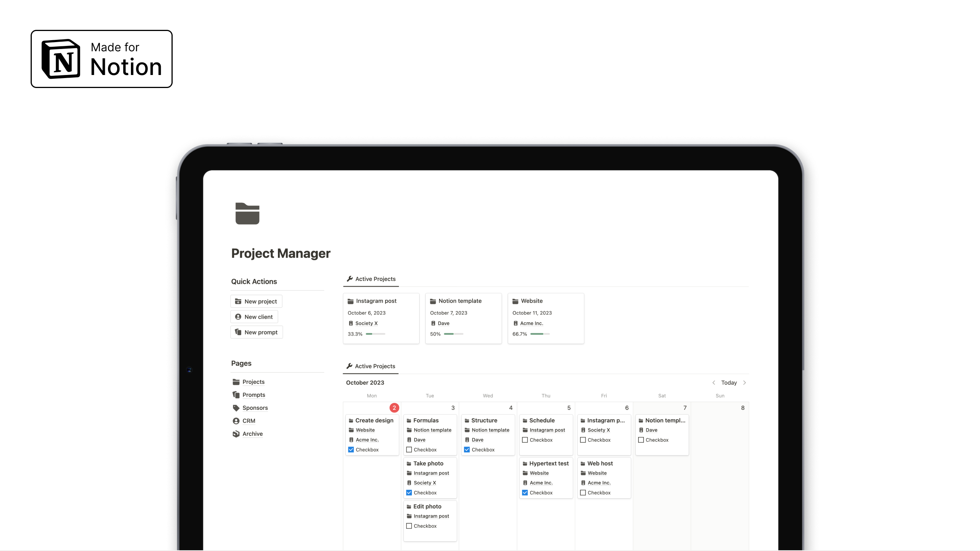Click the wrench icon beside the calendar Active Projects heading
Viewport: 980px width, 551px height.
point(350,366)
